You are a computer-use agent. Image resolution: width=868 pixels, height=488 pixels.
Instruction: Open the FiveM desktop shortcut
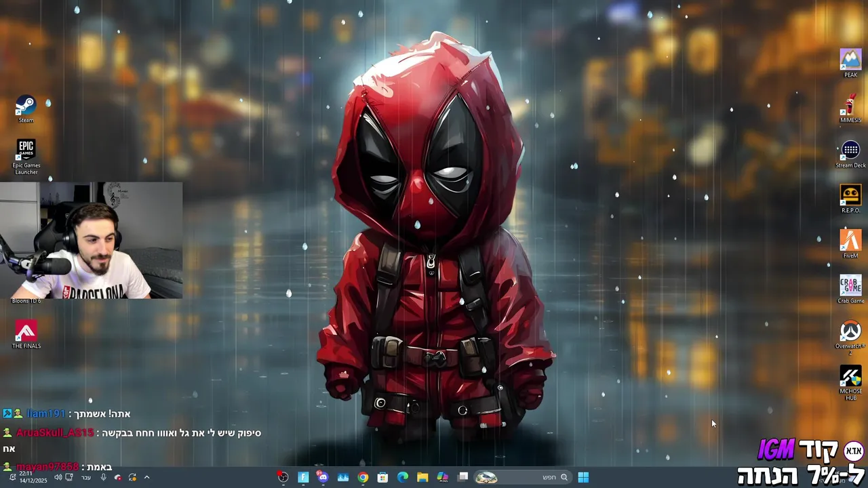[850, 244]
